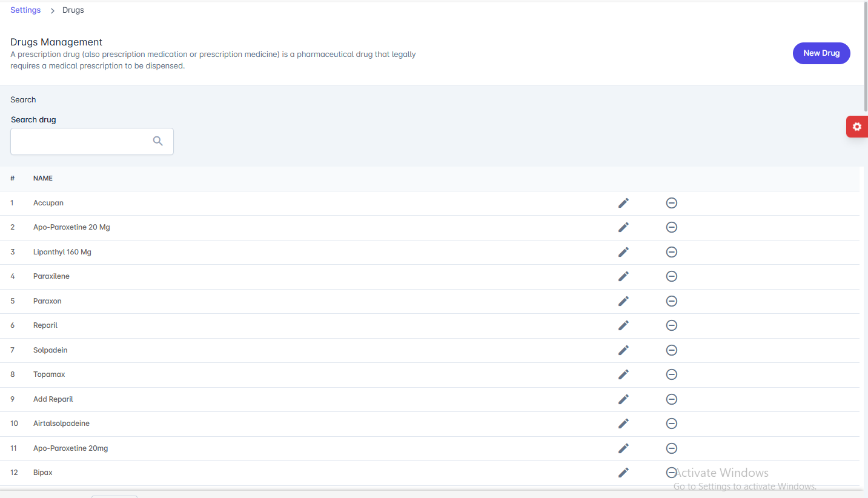Viewport: 868px width, 498px height.
Task: Click the minus icon for Reparil row 6
Action: click(x=671, y=325)
